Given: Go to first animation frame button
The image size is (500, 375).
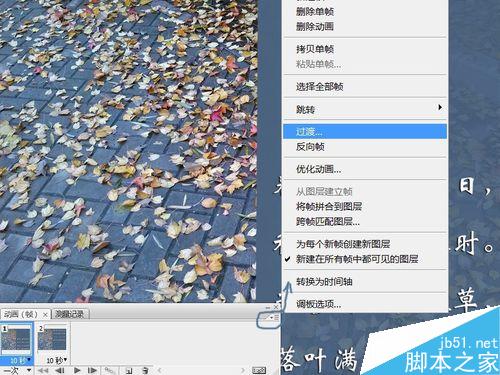Looking at the screenshot, I should click(43, 370).
